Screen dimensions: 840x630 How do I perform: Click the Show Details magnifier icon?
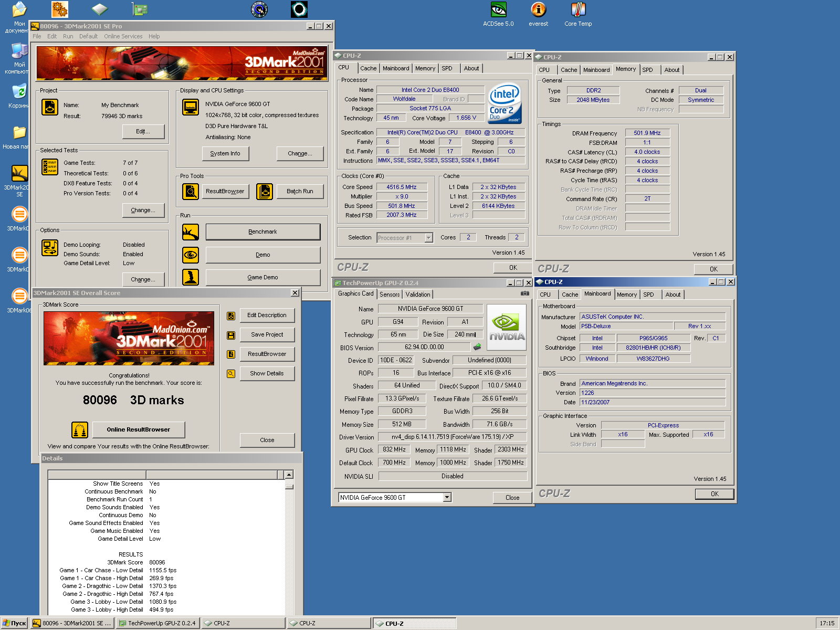[x=231, y=374]
